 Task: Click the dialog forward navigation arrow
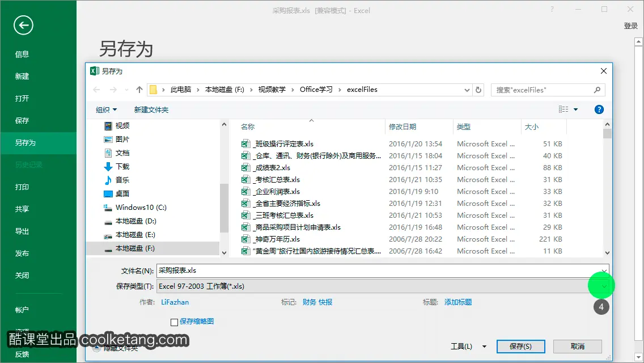[x=113, y=90]
